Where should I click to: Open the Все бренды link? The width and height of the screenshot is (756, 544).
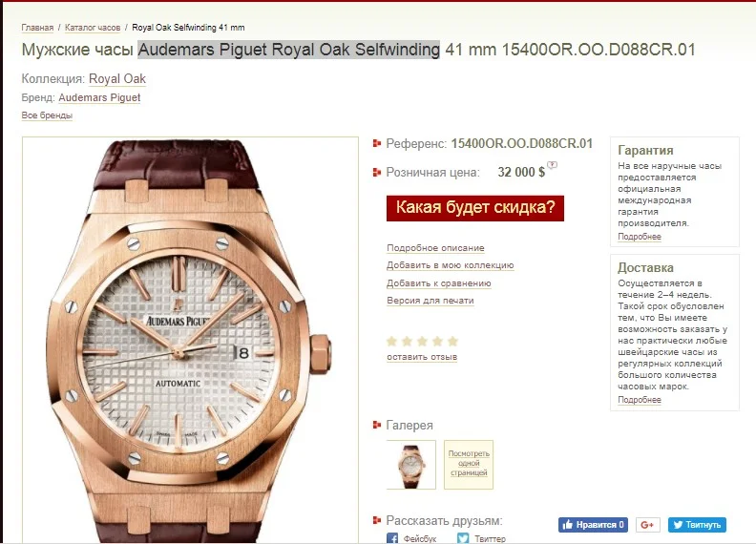(x=47, y=115)
